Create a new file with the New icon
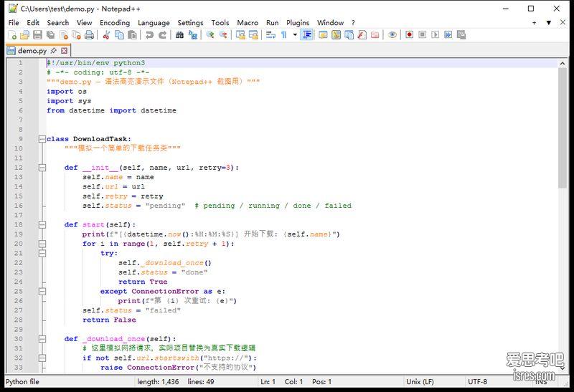This screenshot has width=574, height=392. tap(12, 34)
